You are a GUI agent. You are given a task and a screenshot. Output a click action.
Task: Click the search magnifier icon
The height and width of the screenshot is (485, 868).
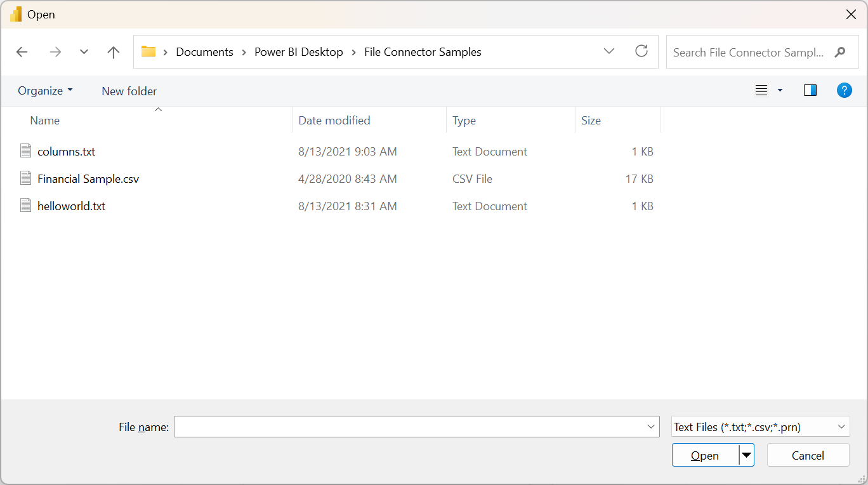[840, 52]
